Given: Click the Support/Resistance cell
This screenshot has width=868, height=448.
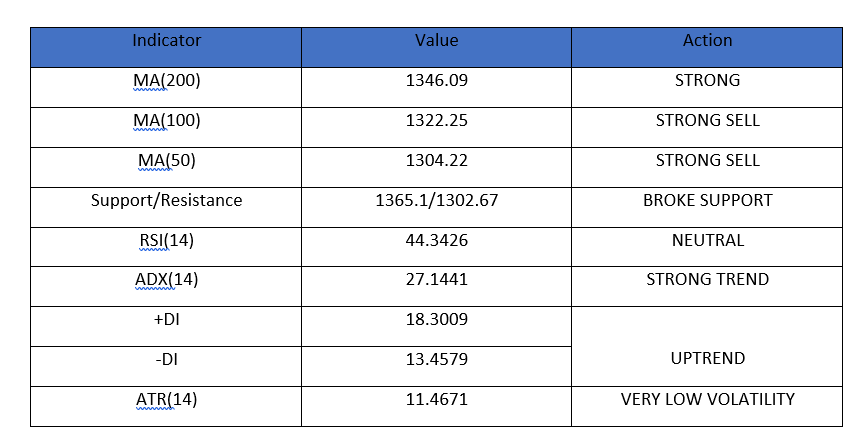Looking at the screenshot, I should coord(166,207).
